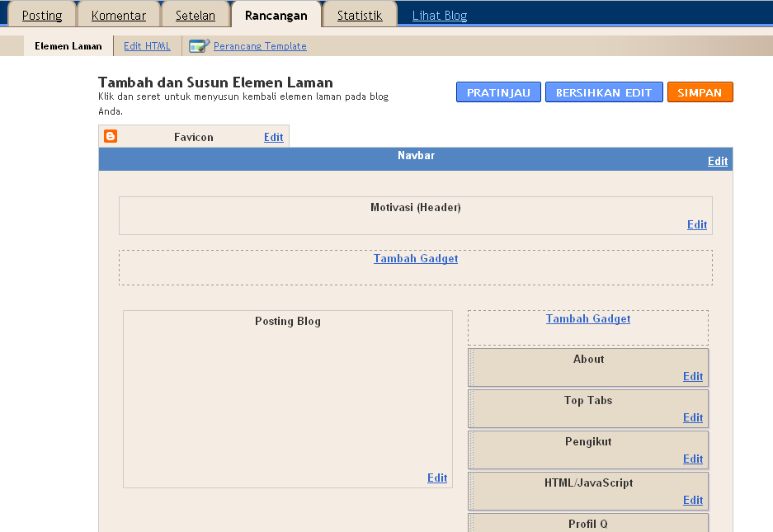Screen dimensions: 773x532
Task: Edit the Posting Blog element
Action: [x=437, y=478]
